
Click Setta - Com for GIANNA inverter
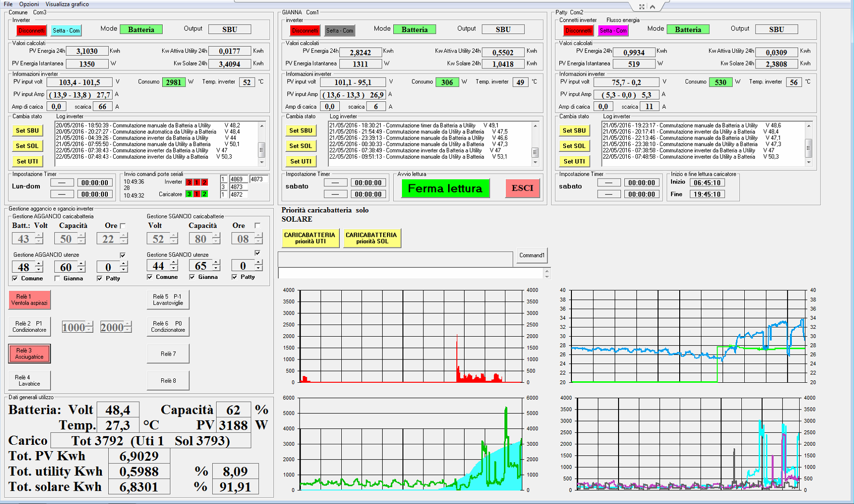pos(339,31)
